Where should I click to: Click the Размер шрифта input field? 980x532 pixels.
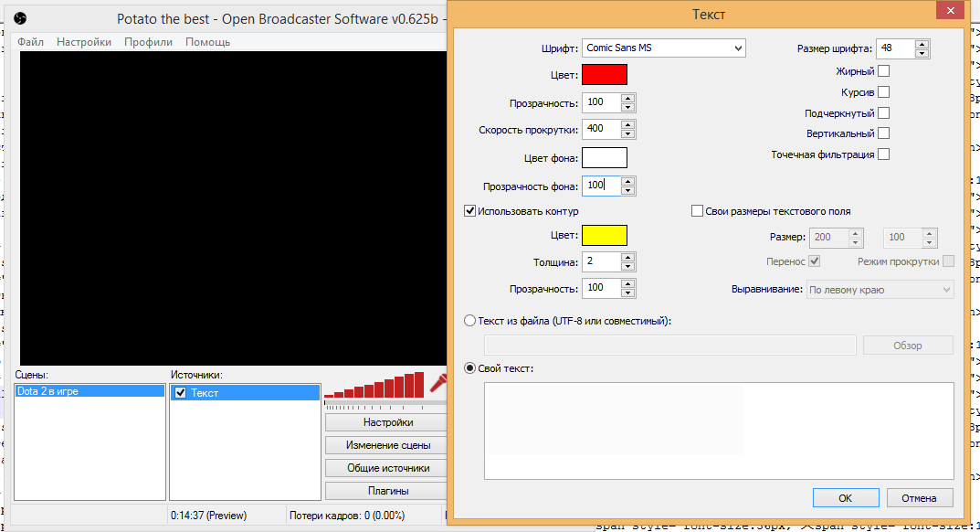[x=896, y=48]
